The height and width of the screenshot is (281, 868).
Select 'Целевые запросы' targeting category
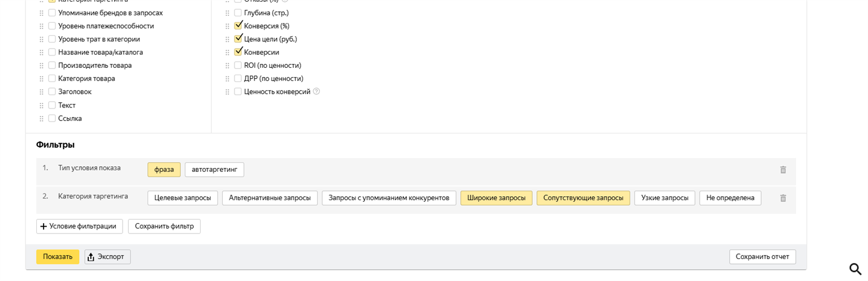[x=183, y=198]
